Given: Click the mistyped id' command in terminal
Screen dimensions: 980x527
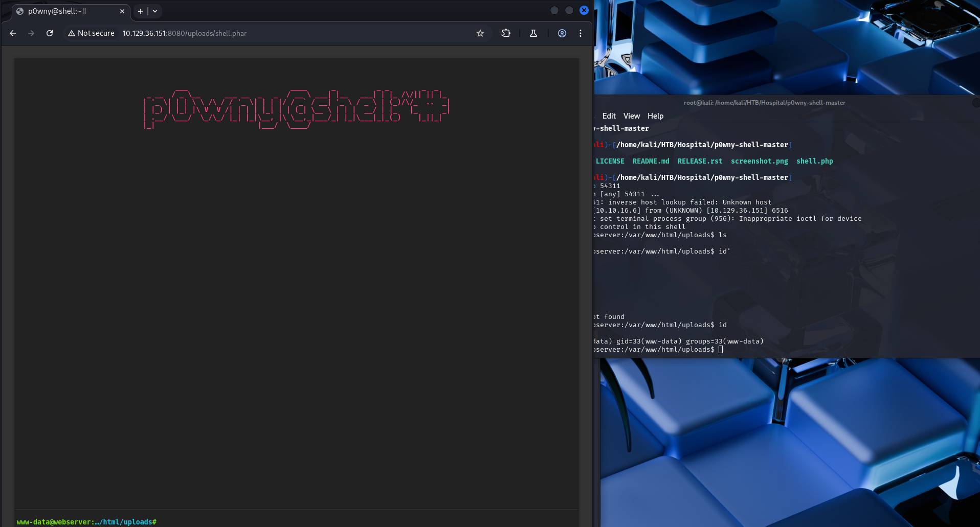Looking at the screenshot, I should pos(725,251).
